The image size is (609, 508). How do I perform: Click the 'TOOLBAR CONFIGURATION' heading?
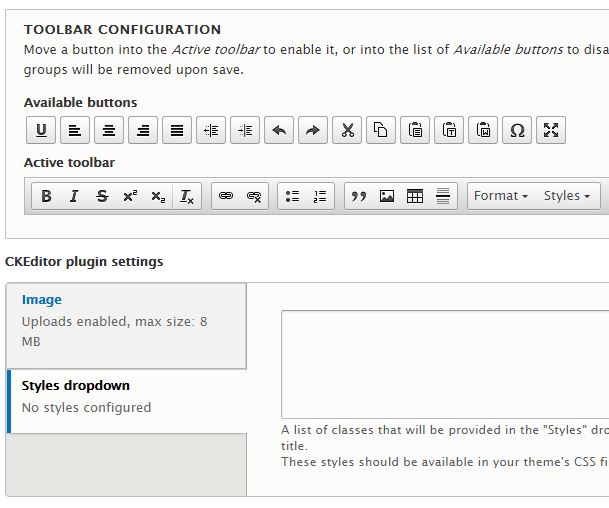click(x=122, y=30)
